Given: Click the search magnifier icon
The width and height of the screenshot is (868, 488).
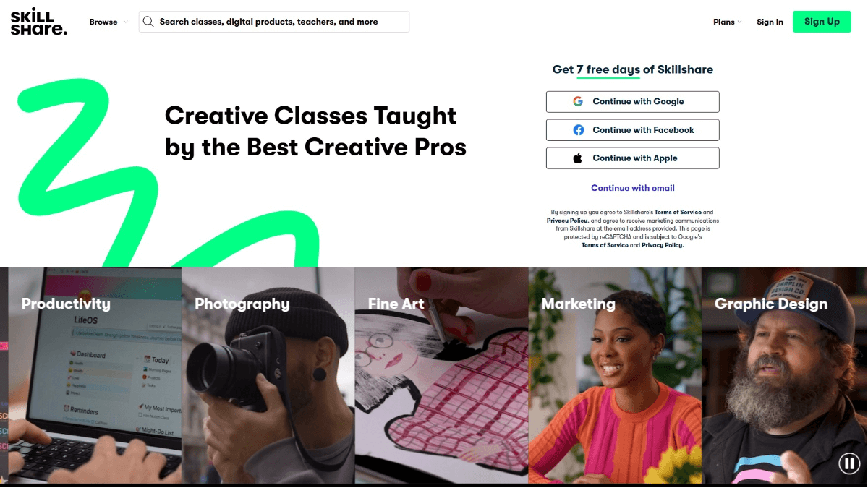Looking at the screenshot, I should (148, 22).
